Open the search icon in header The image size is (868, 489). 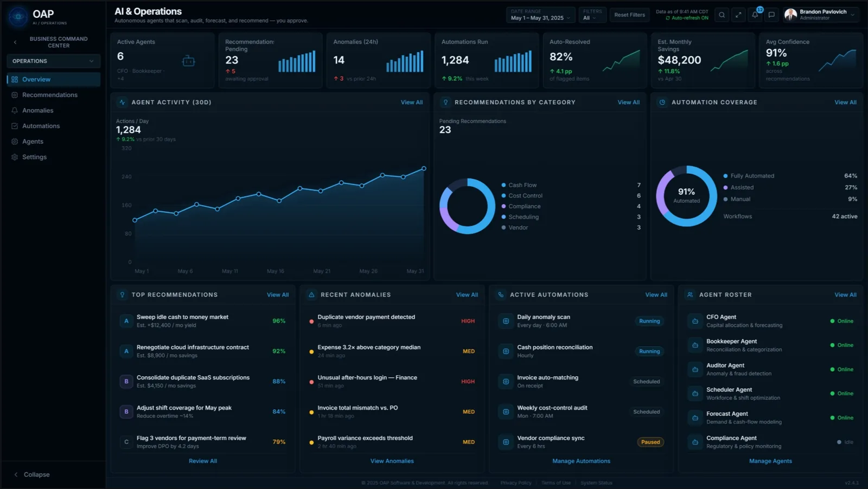[x=722, y=15]
